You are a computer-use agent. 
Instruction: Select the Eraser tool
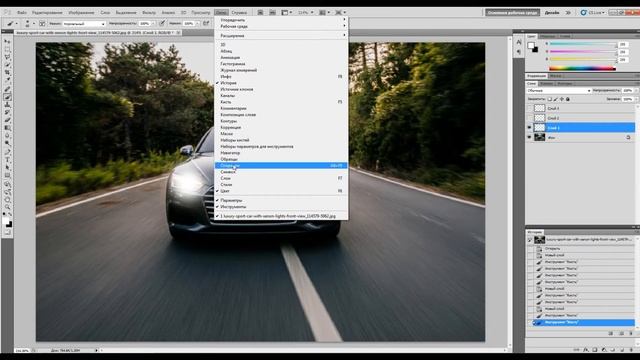(7, 120)
